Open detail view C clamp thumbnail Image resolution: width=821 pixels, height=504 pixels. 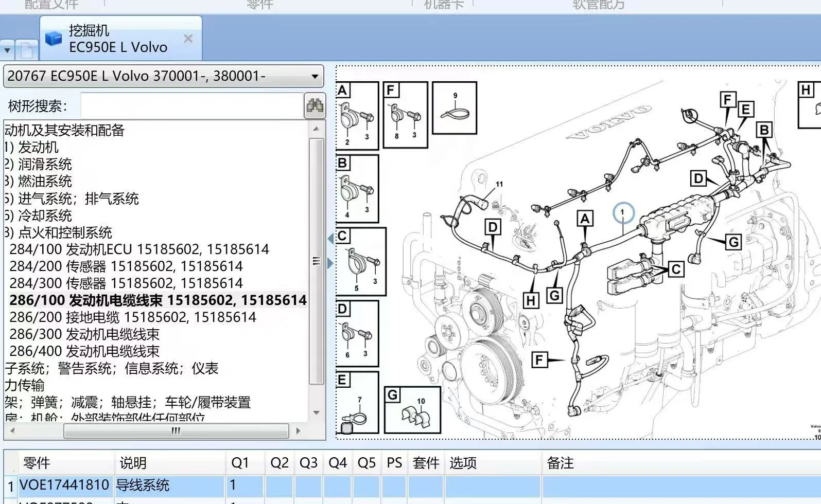click(361, 262)
